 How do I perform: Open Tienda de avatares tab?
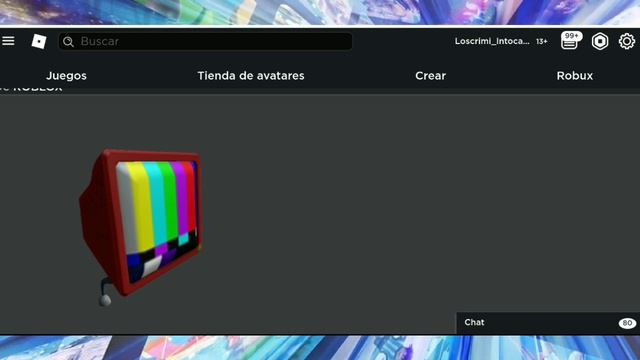click(251, 76)
